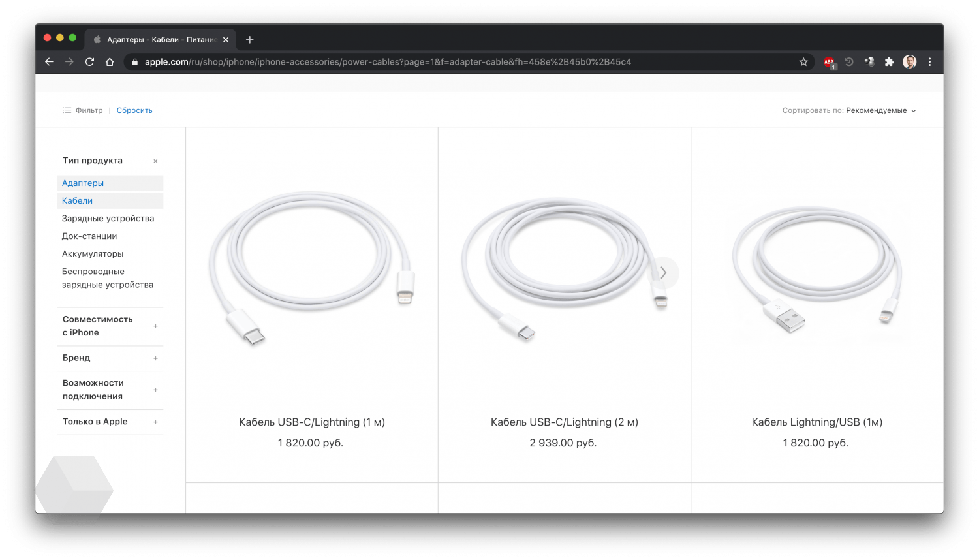Go back to the previous page
979x560 pixels.
pyautogui.click(x=49, y=62)
